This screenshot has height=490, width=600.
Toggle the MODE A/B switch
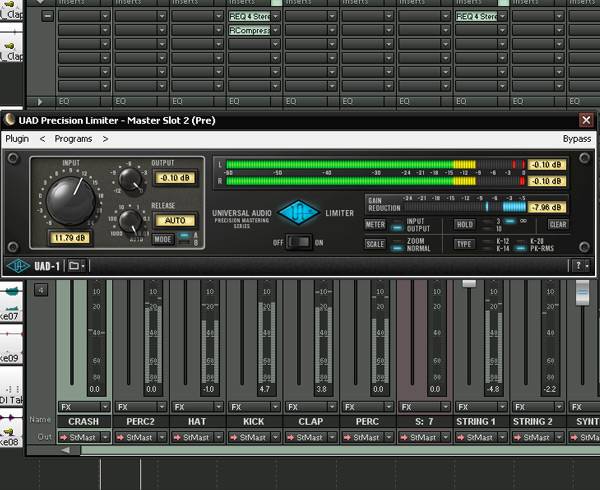[184, 239]
